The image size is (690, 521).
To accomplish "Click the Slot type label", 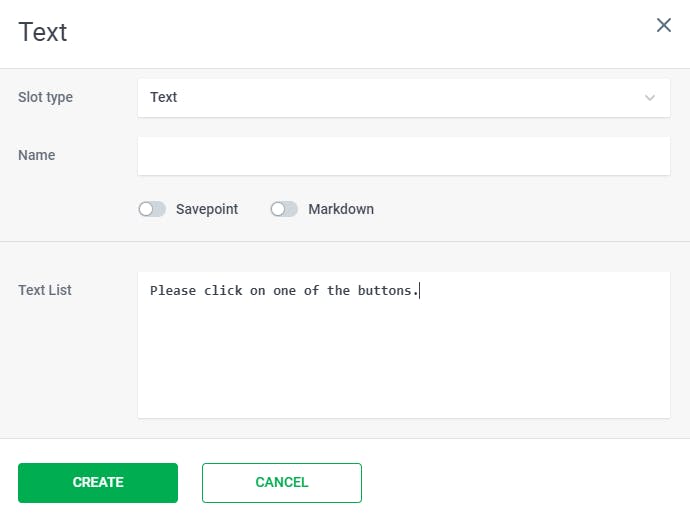I will 45,97.
